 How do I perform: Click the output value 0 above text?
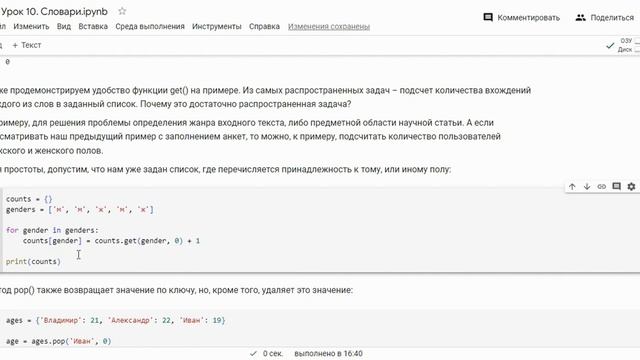(7, 62)
